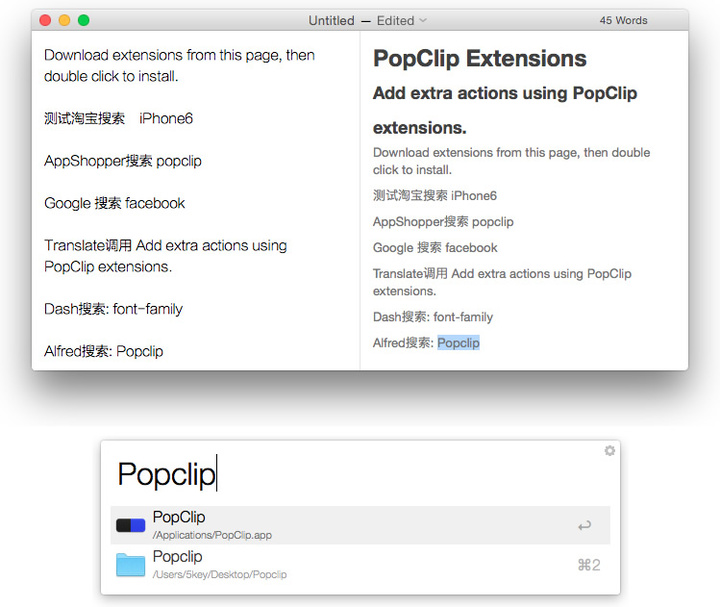Click the blue folder icon in results
The height and width of the screenshot is (607, 720).
pos(131,565)
